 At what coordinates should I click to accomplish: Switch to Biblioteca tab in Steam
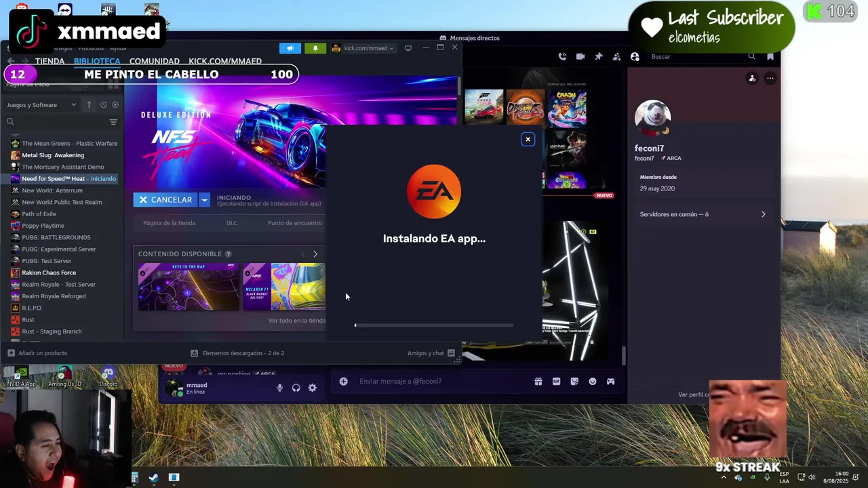[x=97, y=61]
